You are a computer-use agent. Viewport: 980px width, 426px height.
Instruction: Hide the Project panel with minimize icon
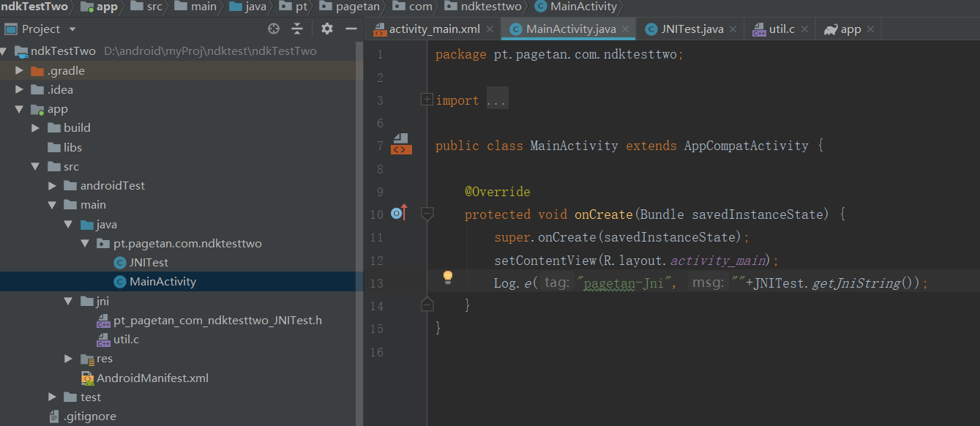pyautogui.click(x=351, y=29)
